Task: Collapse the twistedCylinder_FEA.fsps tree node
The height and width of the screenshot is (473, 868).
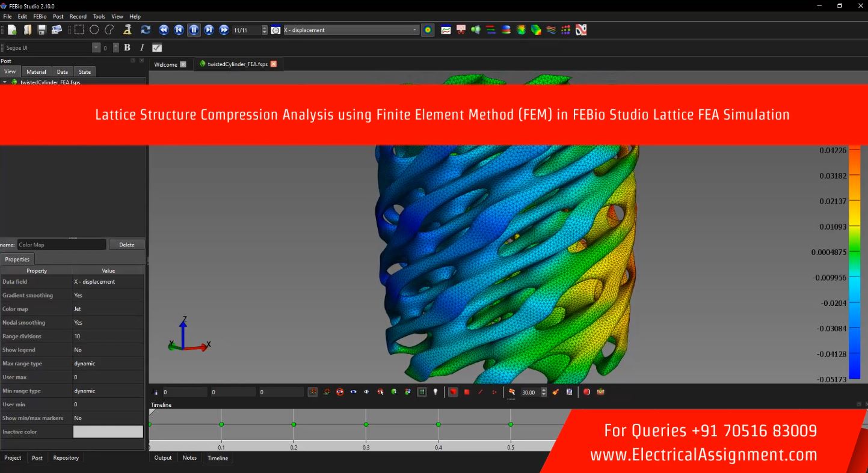Action: point(5,82)
